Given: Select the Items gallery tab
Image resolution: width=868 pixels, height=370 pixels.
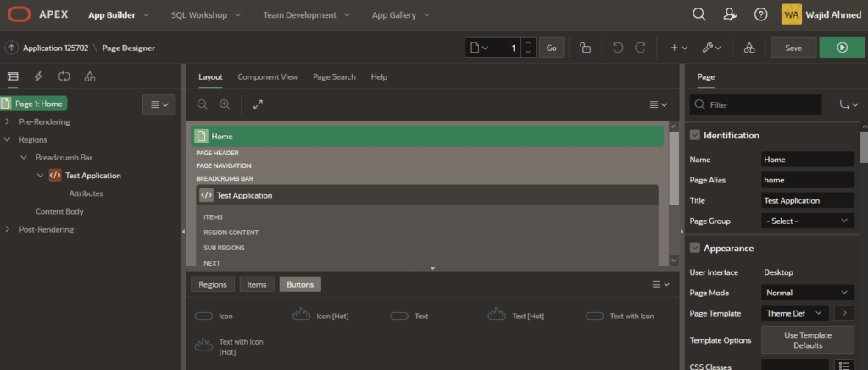Looking at the screenshot, I should [257, 284].
